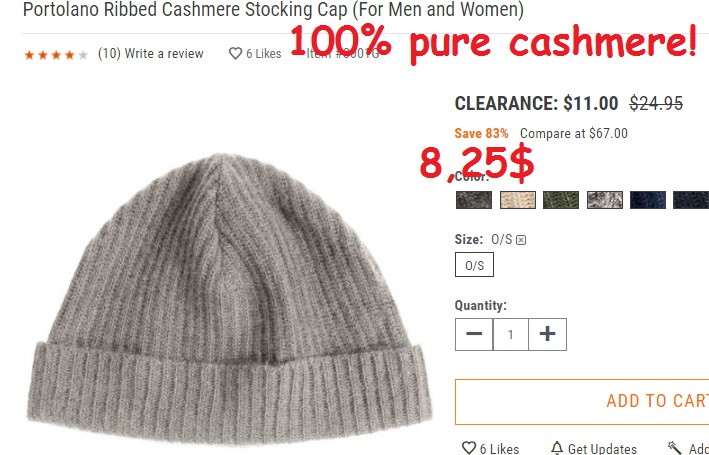Click the pin icon at bottom right
The image size is (709, 455).
point(675,448)
